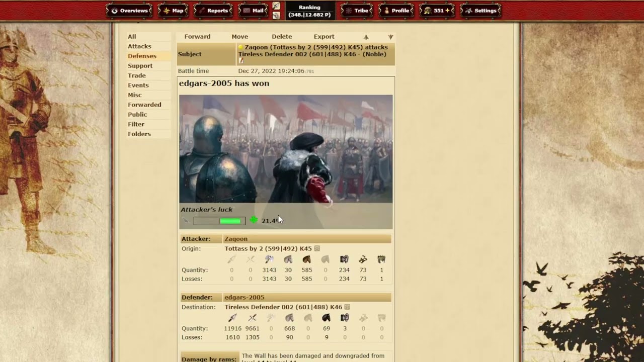Click the battle time value
644x362 pixels.
point(276,71)
